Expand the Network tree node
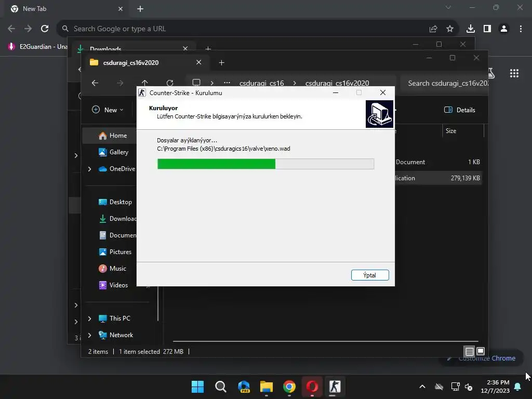Image resolution: width=532 pixels, height=399 pixels. tap(89, 335)
